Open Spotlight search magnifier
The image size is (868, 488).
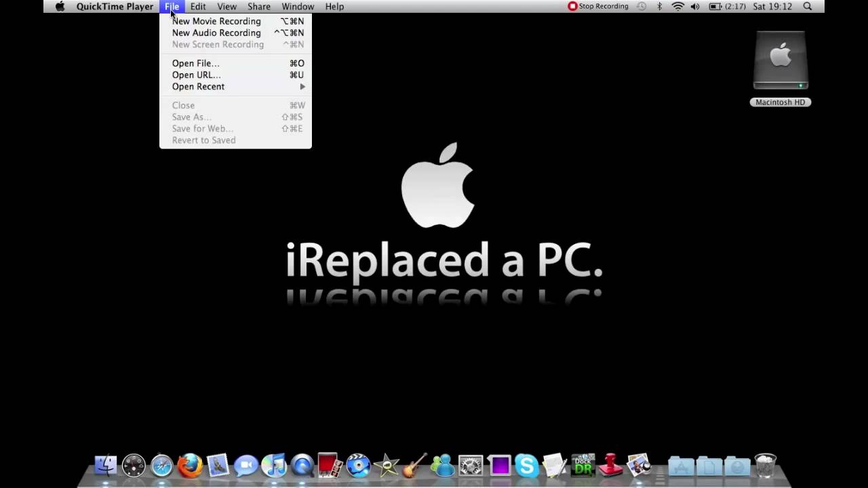click(808, 6)
